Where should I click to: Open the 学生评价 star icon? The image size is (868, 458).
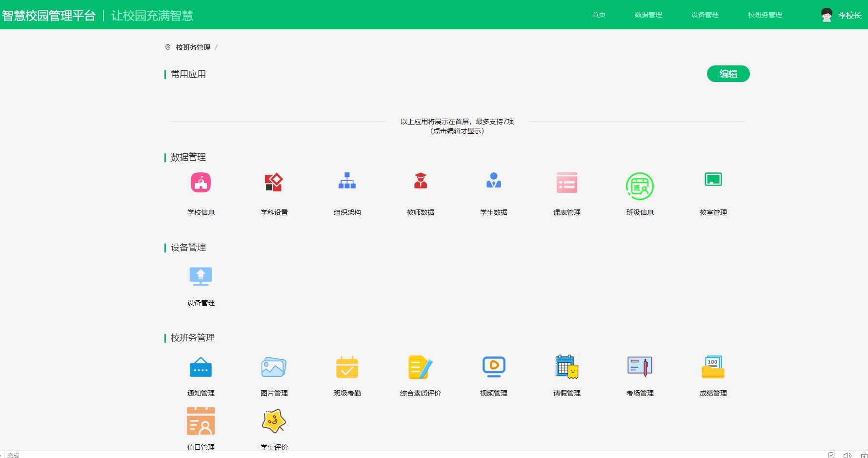[274, 421]
